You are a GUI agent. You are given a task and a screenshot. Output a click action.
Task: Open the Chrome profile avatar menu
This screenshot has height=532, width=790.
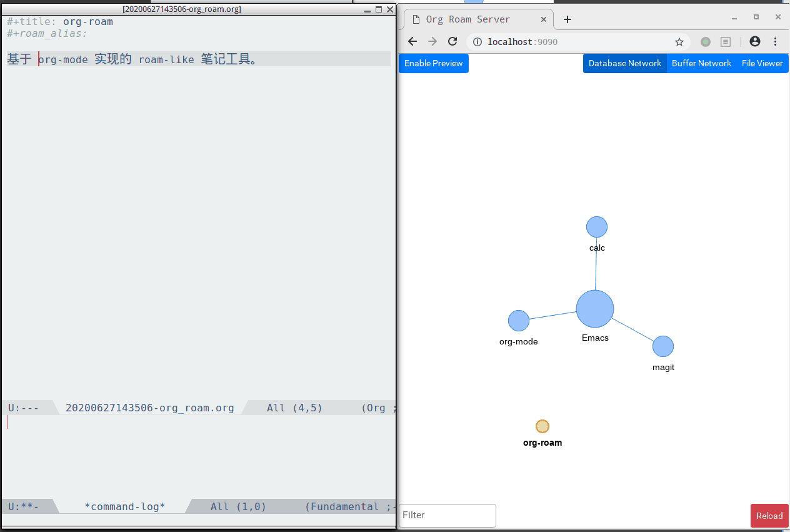pos(755,41)
